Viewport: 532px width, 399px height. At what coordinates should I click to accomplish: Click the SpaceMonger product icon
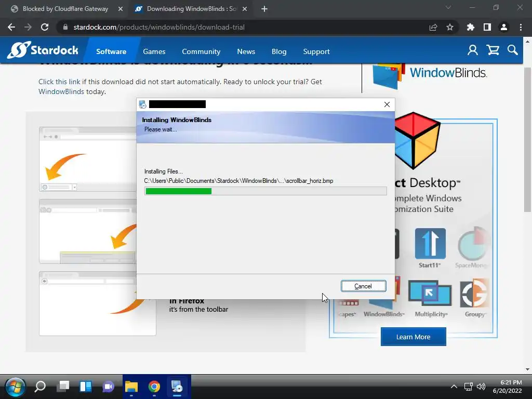click(473, 244)
